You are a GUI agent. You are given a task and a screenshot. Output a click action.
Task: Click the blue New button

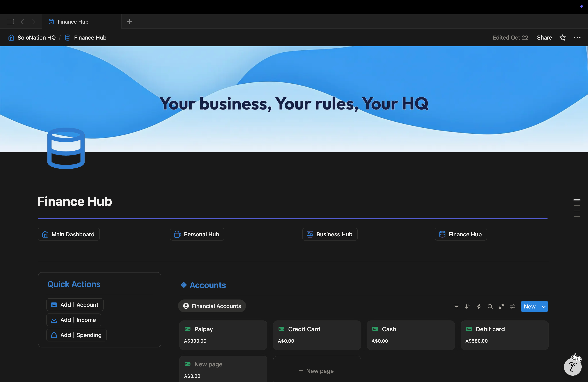(x=529, y=306)
